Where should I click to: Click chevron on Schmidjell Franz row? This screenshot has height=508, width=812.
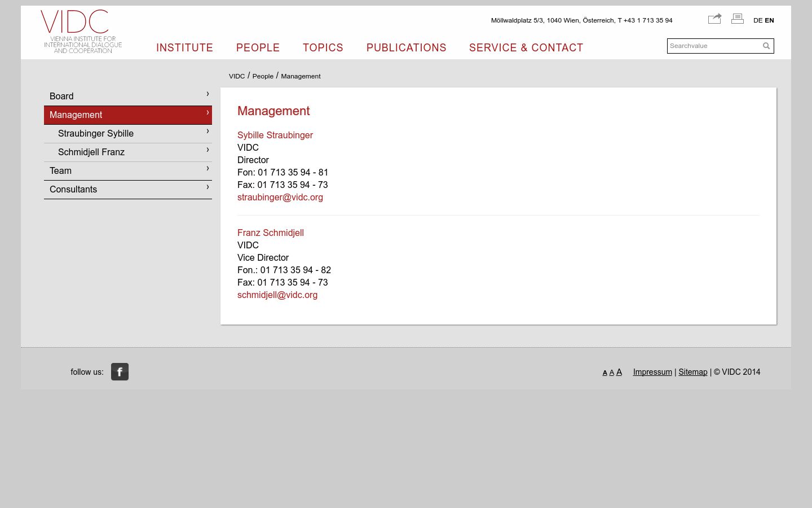click(208, 150)
